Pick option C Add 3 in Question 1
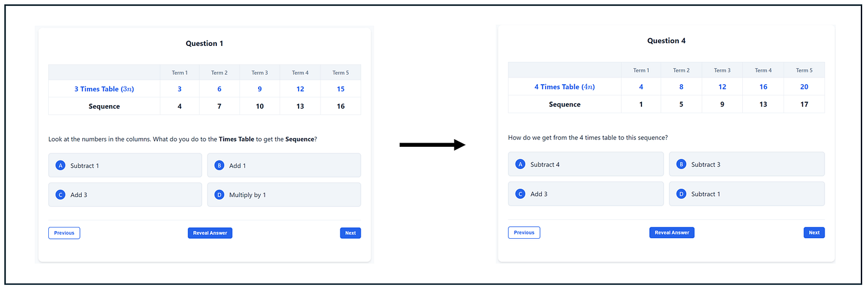868x289 pixels. [125, 195]
